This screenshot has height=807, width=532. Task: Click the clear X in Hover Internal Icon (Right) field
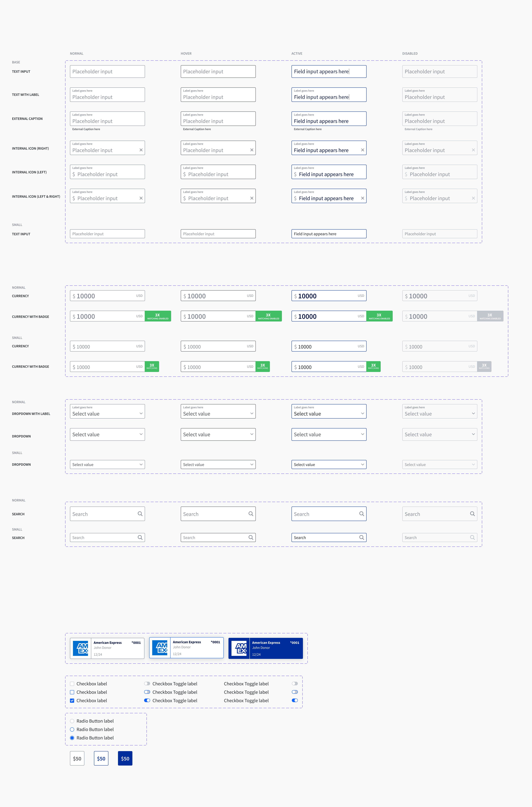pyautogui.click(x=252, y=150)
